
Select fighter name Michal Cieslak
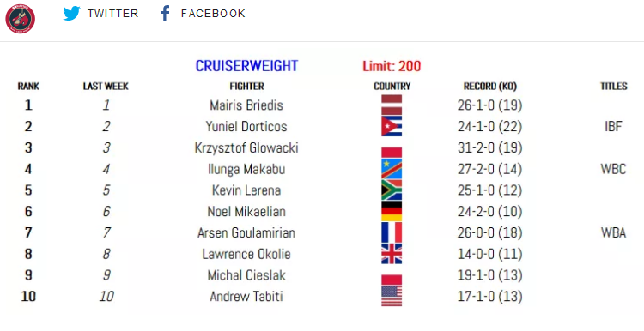click(246, 275)
